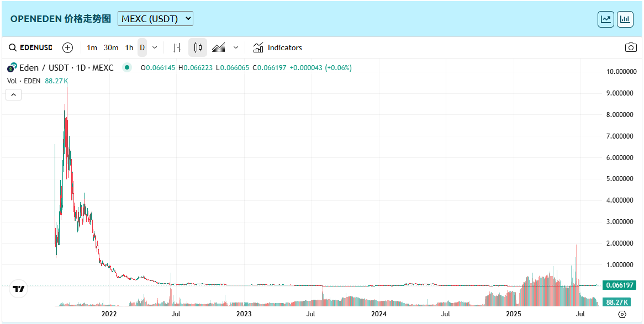Image resolution: width=644 pixels, height=324 pixels.
Task: Switch to bar chart view icon
Action: (625, 19)
